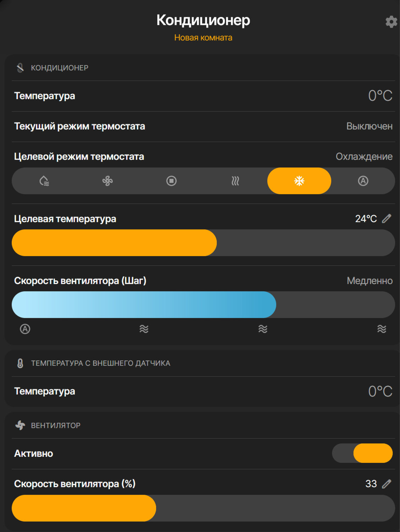Click auto icon below fan speed step slider
This screenshot has width=400, height=532.
tap(25, 329)
